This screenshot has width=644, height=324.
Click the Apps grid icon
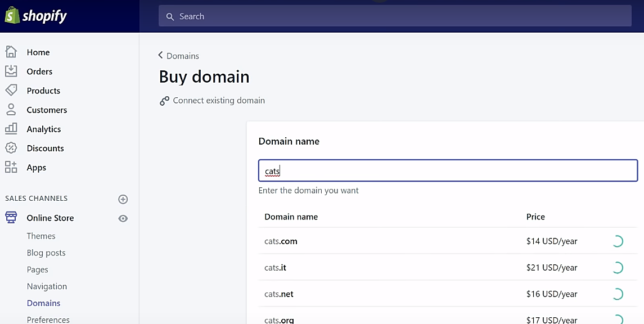click(11, 167)
